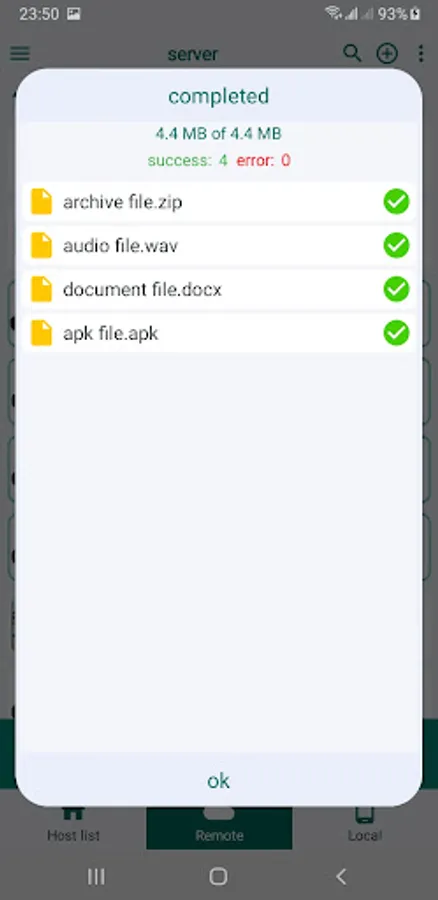Open the search magnifier icon
Image resolution: width=438 pixels, height=900 pixels.
[352, 53]
